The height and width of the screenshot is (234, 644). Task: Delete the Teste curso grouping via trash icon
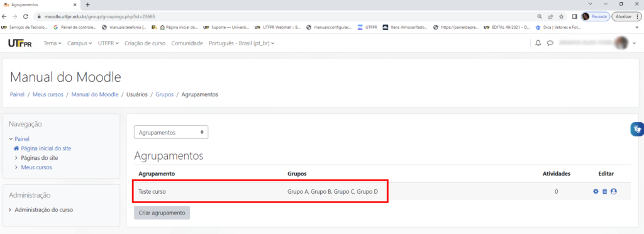(x=604, y=191)
